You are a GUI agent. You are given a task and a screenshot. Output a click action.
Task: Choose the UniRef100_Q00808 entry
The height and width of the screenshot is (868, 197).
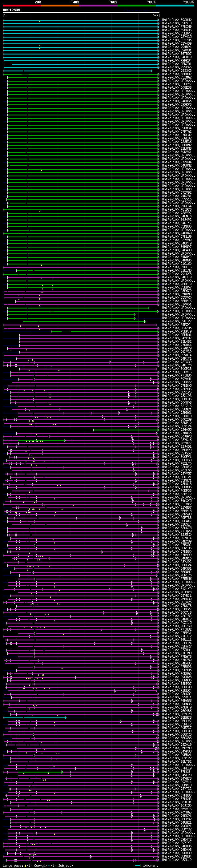177,402
